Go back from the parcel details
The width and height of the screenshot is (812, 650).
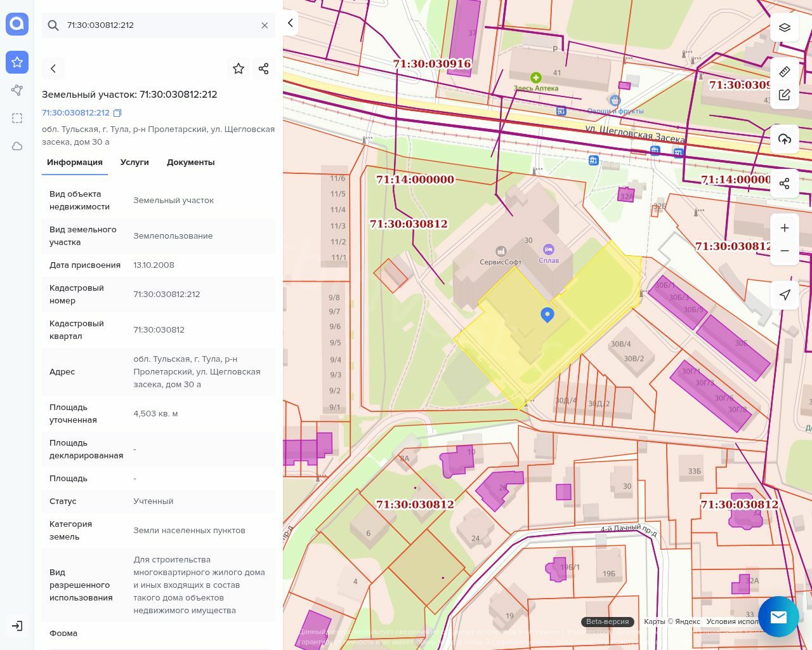[x=53, y=69]
